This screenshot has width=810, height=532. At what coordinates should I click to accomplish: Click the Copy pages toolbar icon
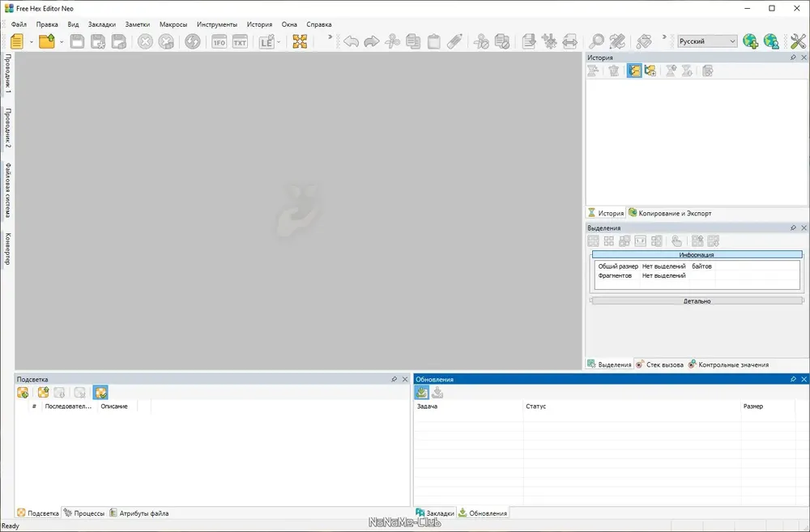[413, 41]
